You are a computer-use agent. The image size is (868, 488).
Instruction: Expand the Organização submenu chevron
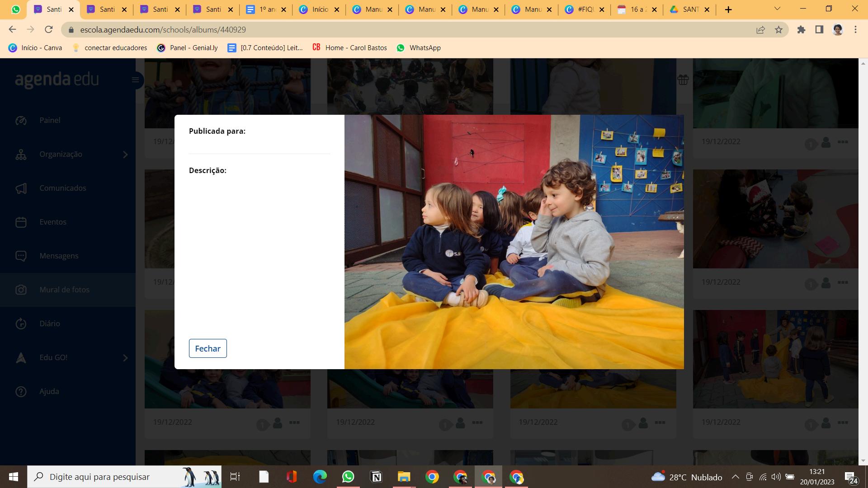[125, 155]
